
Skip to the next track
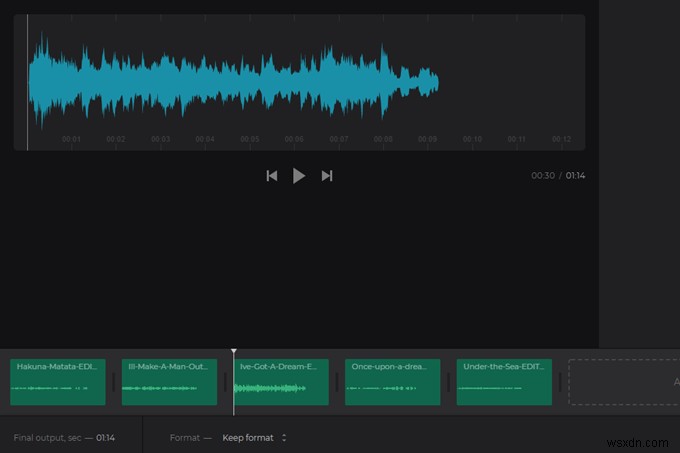click(x=327, y=176)
